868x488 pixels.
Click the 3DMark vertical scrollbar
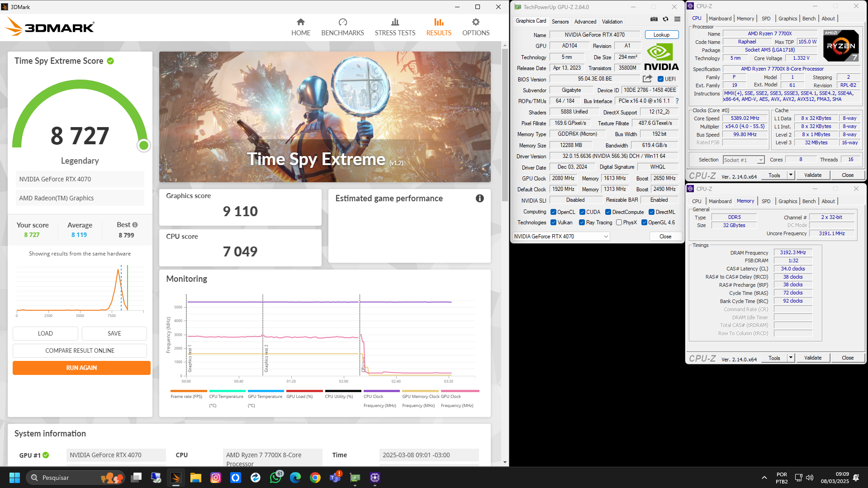point(505,124)
